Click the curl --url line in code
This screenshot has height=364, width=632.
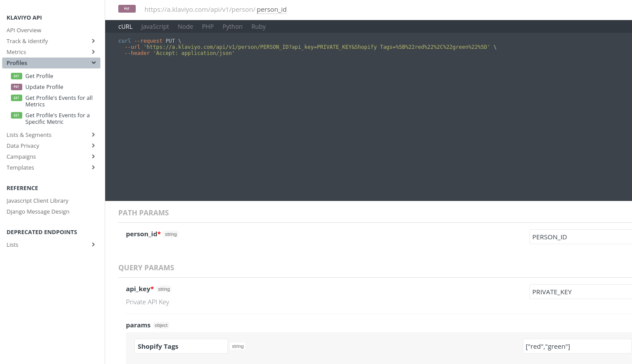[x=310, y=47]
